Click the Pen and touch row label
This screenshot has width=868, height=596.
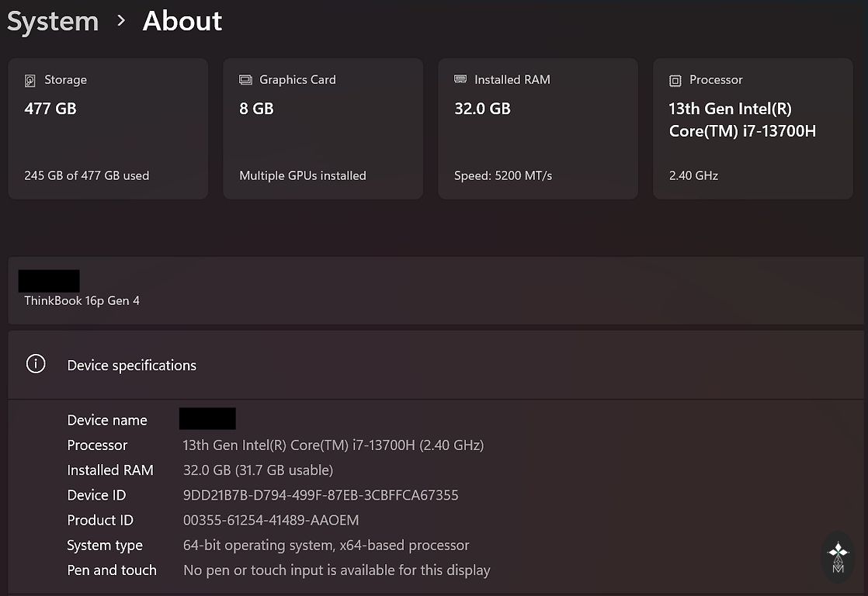[112, 570]
